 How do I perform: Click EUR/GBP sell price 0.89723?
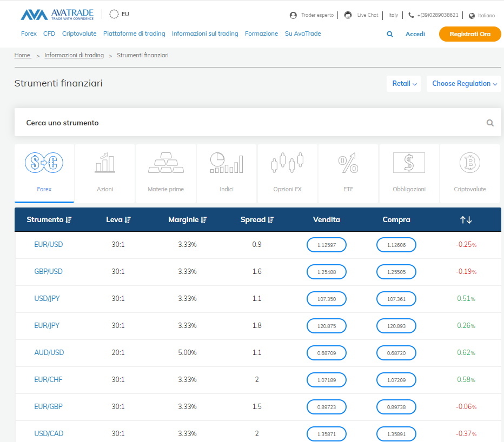click(x=327, y=407)
